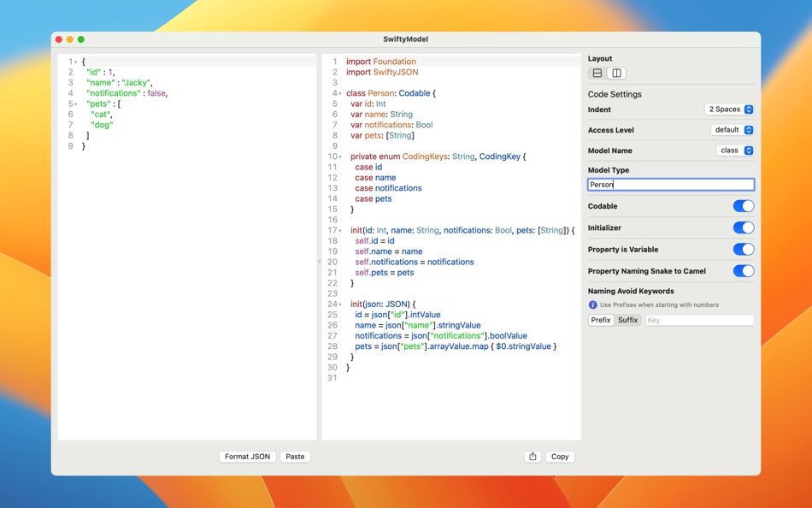The height and width of the screenshot is (508, 812).
Task: Select the Prefix segment
Action: pyautogui.click(x=601, y=320)
